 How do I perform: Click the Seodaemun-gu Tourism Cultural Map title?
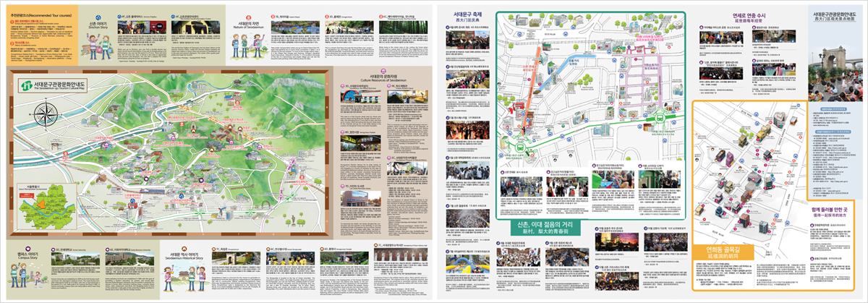(61, 85)
